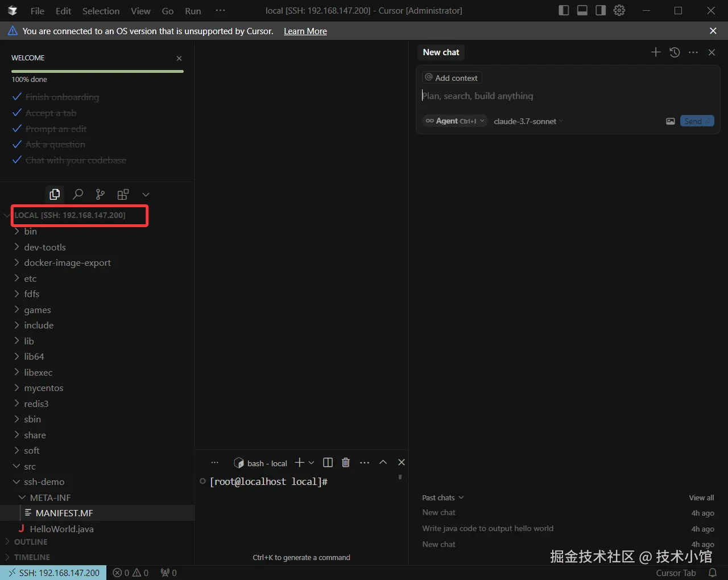Screen dimensions: 728x580
Task: Collapse the ssh-demo folder
Action: click(97, 482)
